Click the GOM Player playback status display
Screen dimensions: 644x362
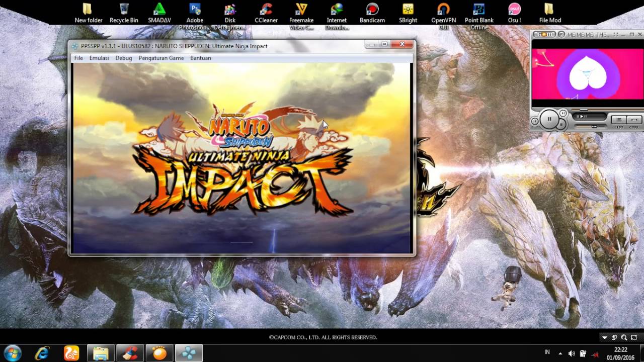tap(589, 116)
